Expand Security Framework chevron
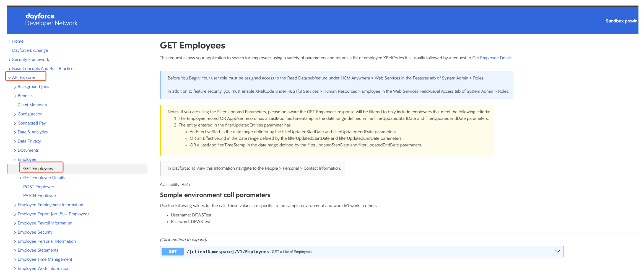 coord(9,60)
